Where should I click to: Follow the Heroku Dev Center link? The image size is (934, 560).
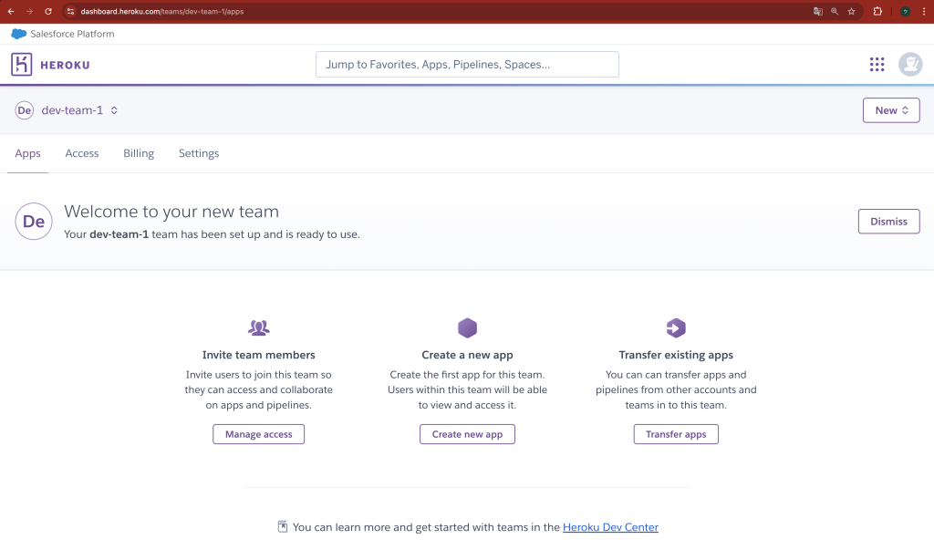coord(610,527)
